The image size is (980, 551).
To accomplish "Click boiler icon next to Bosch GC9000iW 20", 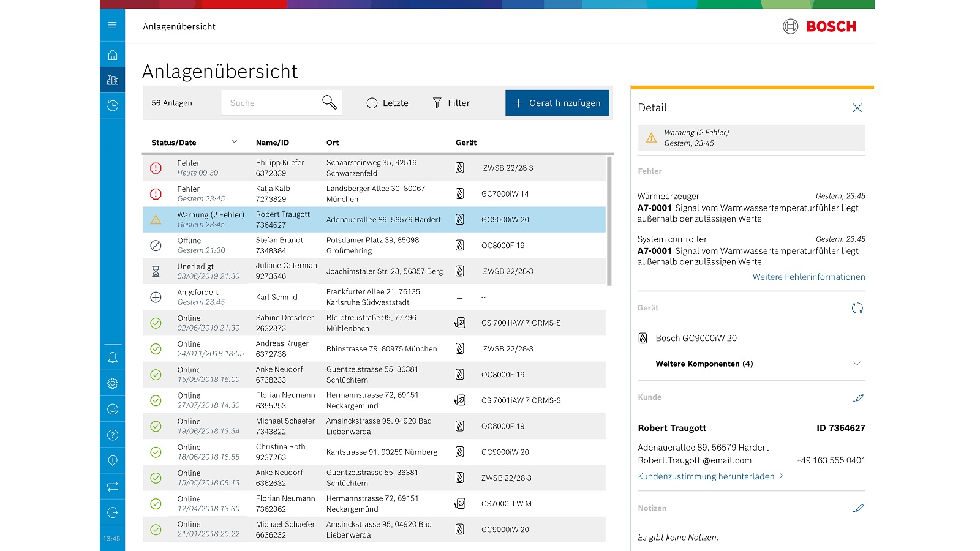I will coord(643,338).
